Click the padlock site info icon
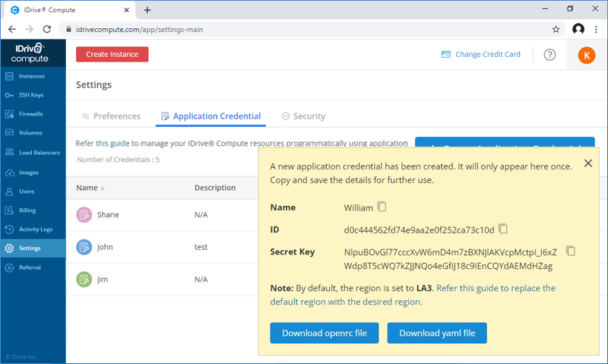This screenshot has height=364, width=608. pyautogui.click(x=68, y=30)
